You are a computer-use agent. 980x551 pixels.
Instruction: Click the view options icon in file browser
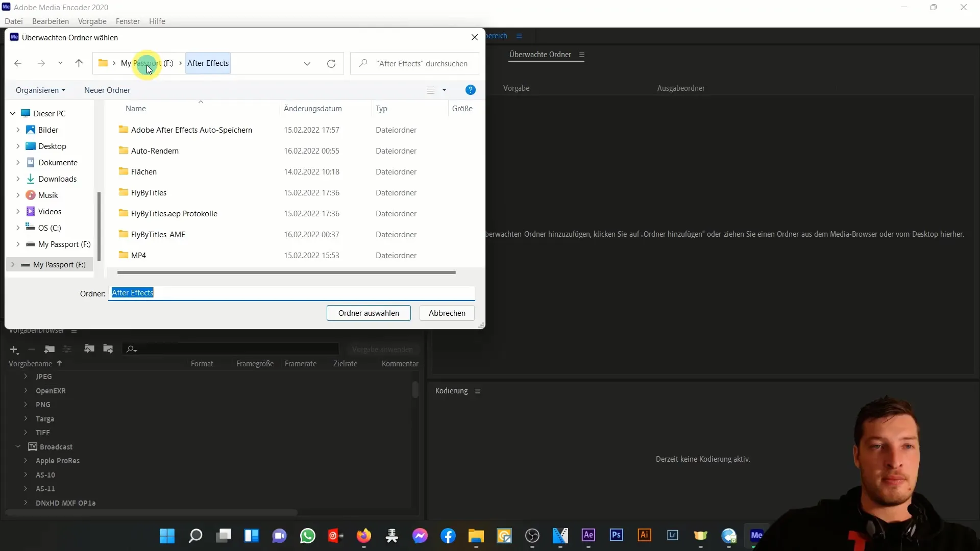436,89
